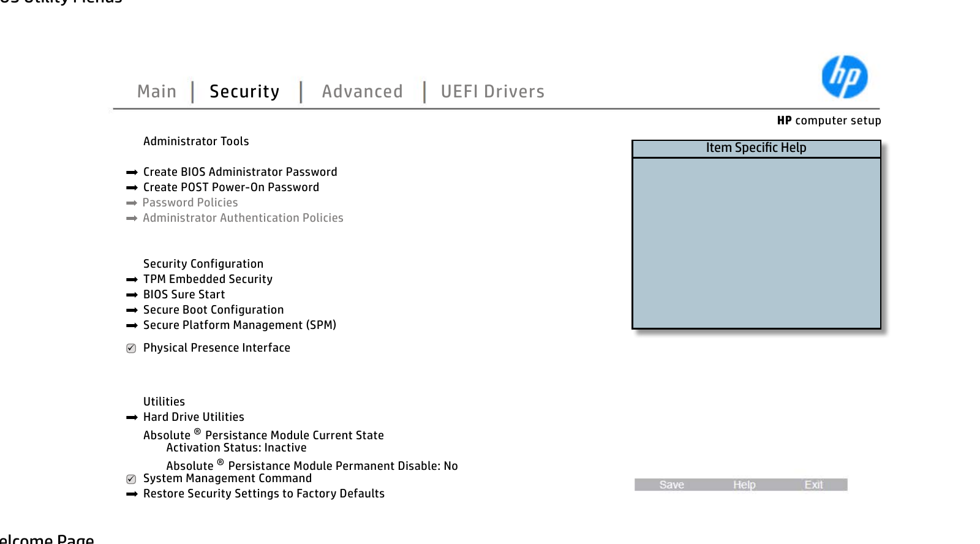This screenshot has width=980, height=544.
Task: Toggle System Management Command checkbox
Action: coord(131,479)
